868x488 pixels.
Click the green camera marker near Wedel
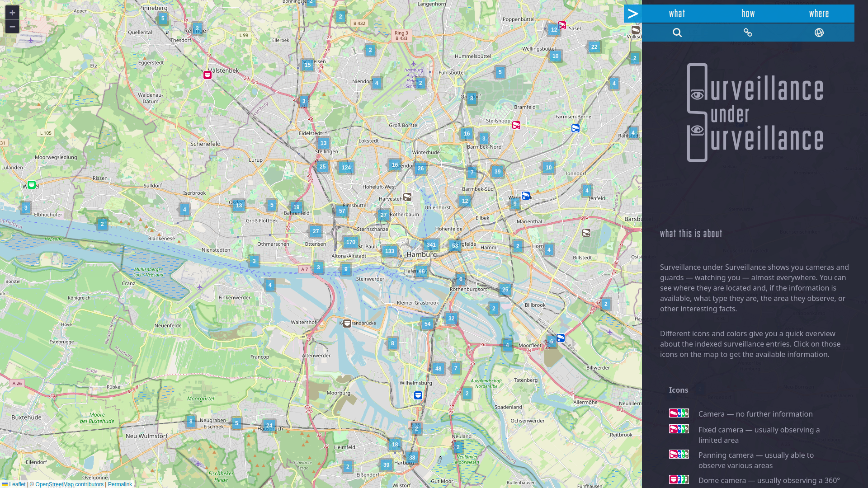coord(32,185)
